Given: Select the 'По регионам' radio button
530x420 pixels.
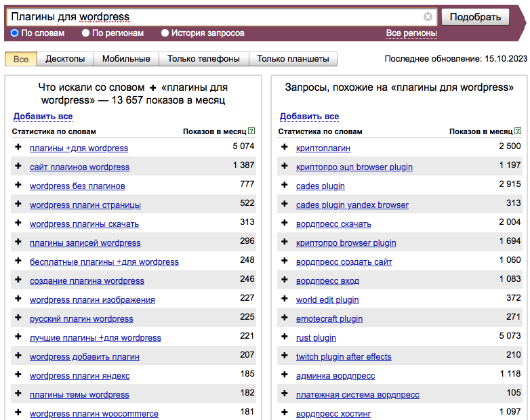Looking at the screenshot, I should click(x=85, y=33).
